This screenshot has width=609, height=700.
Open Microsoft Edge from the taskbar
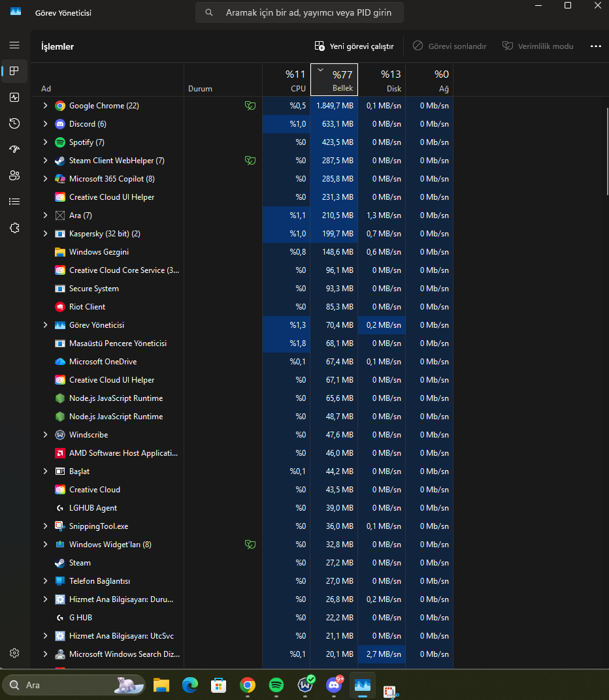pos(190,685)
